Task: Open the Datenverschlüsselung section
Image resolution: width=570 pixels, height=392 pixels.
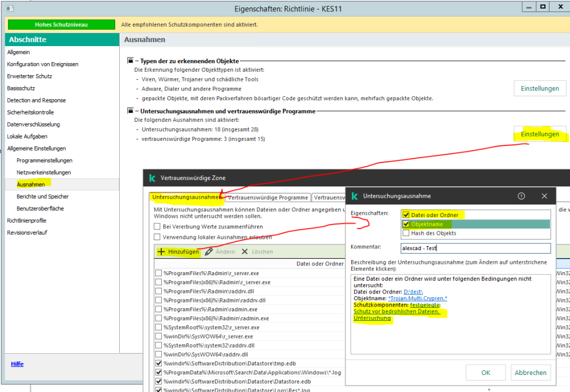Action: click(x=34, y=124)
